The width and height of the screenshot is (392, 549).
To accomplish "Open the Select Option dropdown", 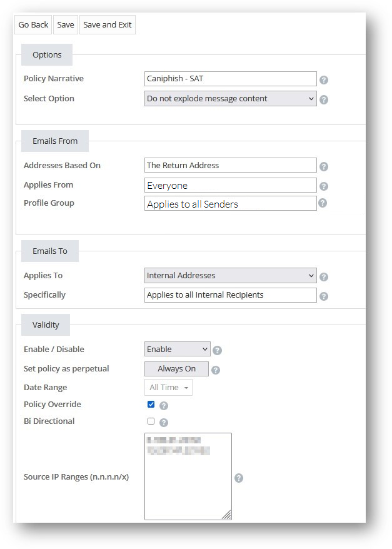I will (x=231, y=99).
